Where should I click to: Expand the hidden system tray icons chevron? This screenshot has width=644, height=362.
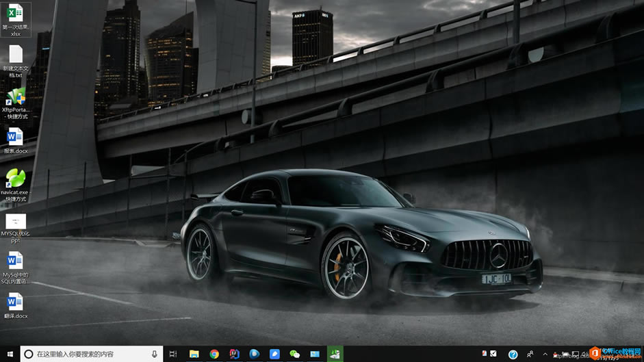click(545, 354)
